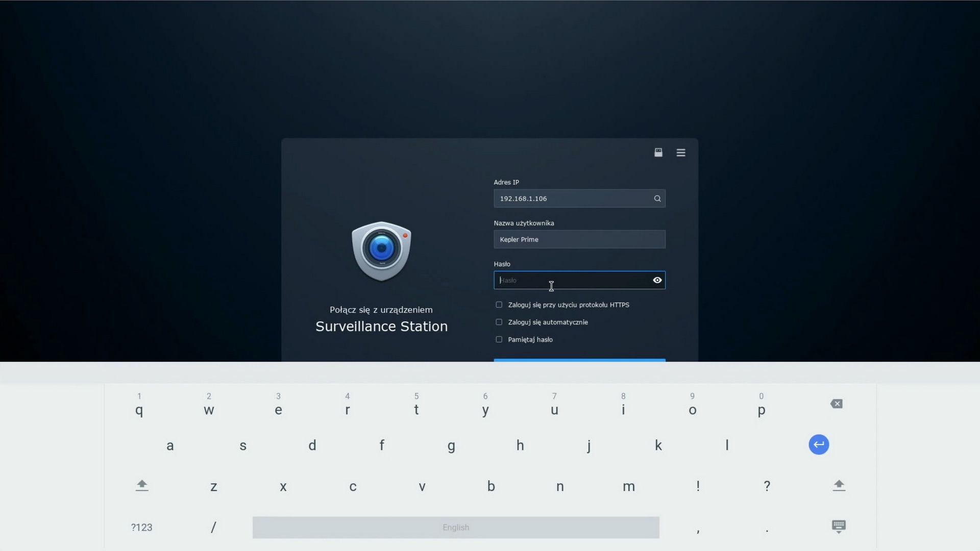Tap the z key on keyboard
This screenshot has height=551, width=980.
point(214,486)
